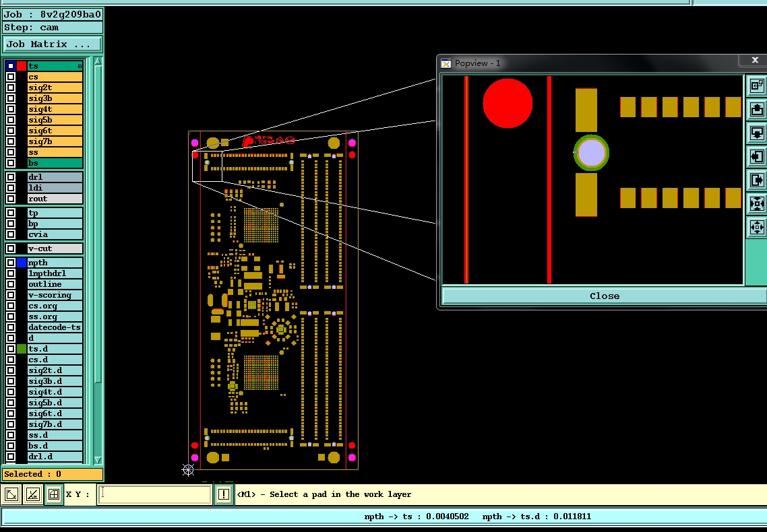Viewport: 767px width, 532px height.
Task: Select the drl.d layer name
Action: (55, 457)
